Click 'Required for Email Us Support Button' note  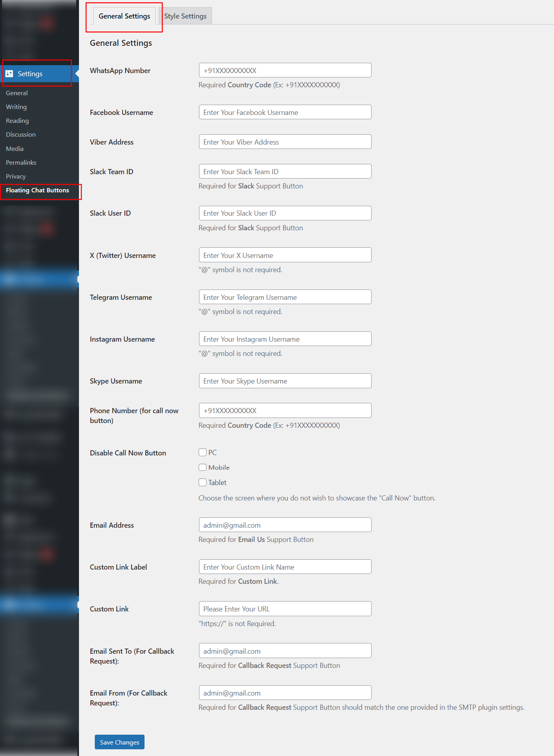pos(256,540)
